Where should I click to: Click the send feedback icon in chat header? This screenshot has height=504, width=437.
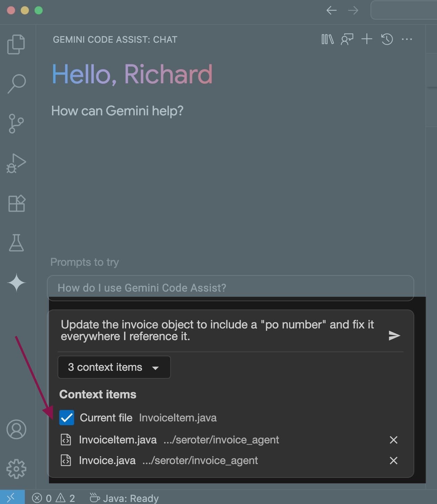coord(347,39)
